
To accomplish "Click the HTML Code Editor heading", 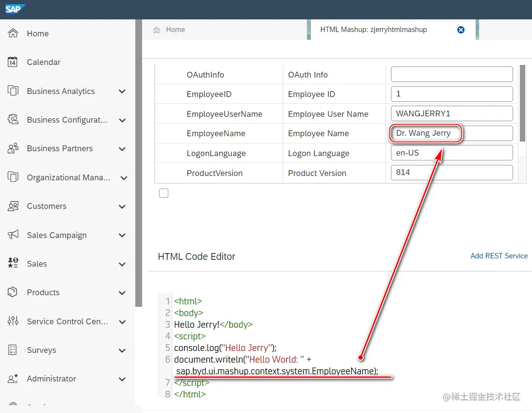I will (196, 256).
